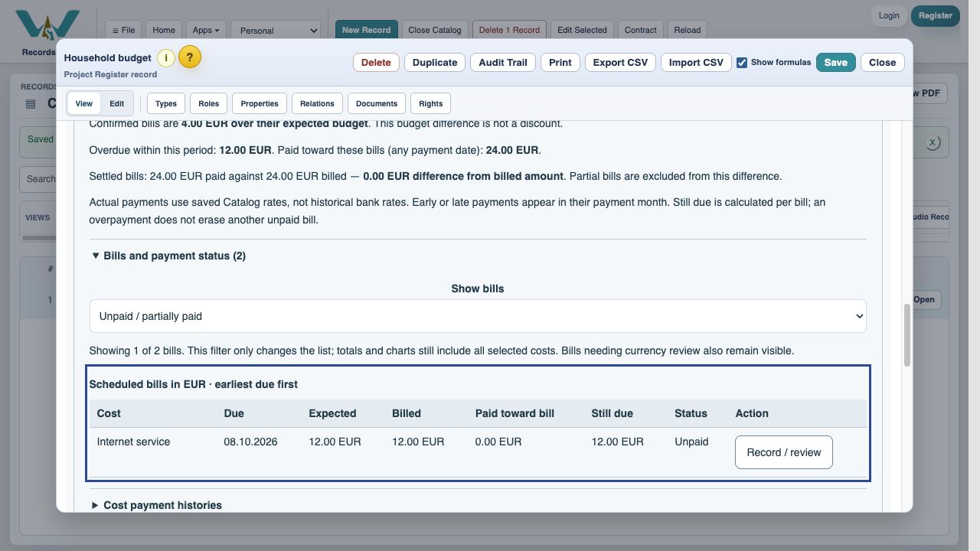Open the Types tab
Screen dimensions: 980x551
coord(166,103)
